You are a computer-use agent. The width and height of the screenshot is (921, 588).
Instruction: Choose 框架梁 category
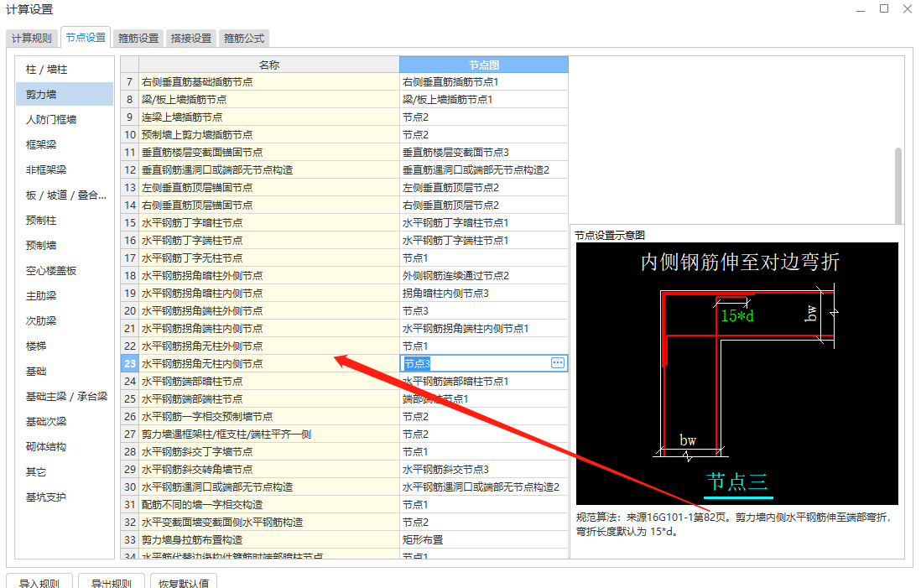click(65, 145)
